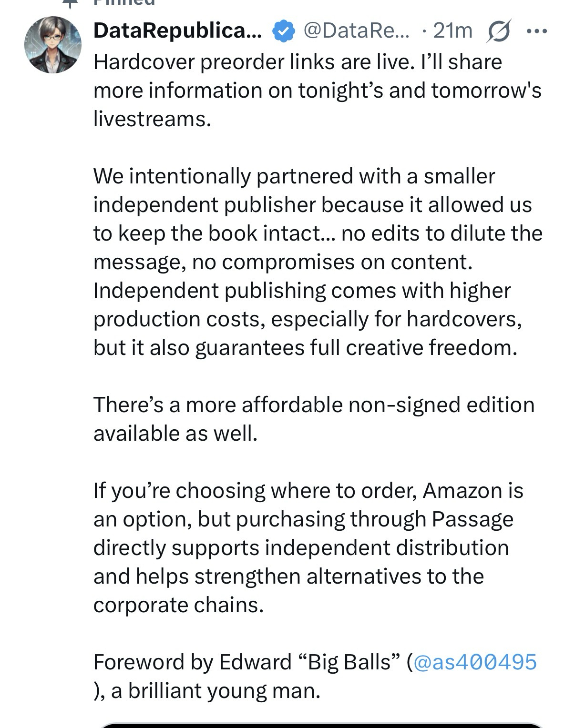Click the 'more affordable non-signed edition' sentence
This screenshot has width=575, height=728.
pos(314,405)
